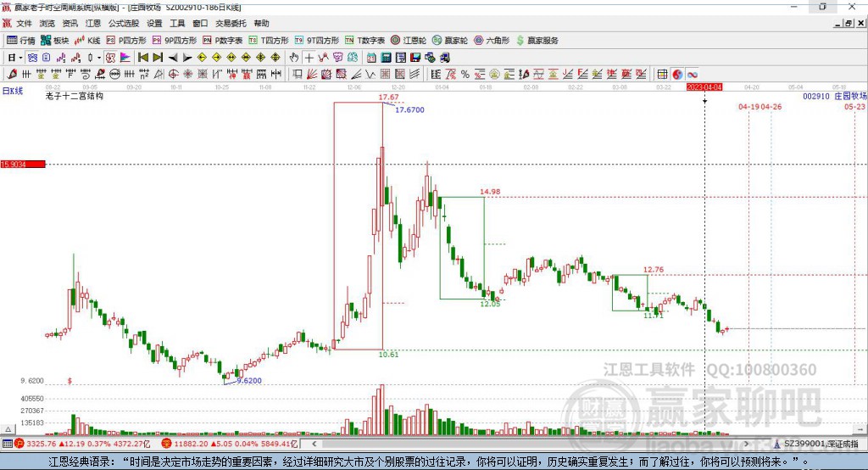Viewport: 868px width, 470px height.
Task: Open the 资讯 menu
Action: pos(70,23)
